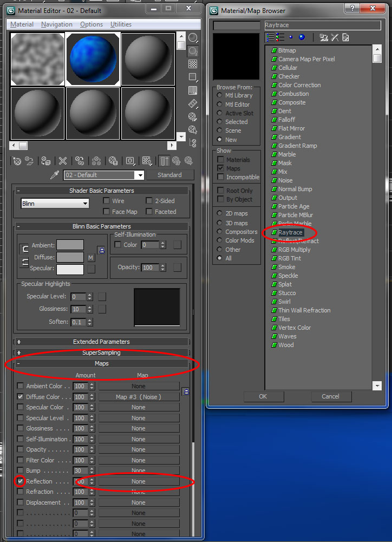The width and height of the screenshot is (392, 542).
Task: Click the Standard material type button
Action: tap(169, 175)
